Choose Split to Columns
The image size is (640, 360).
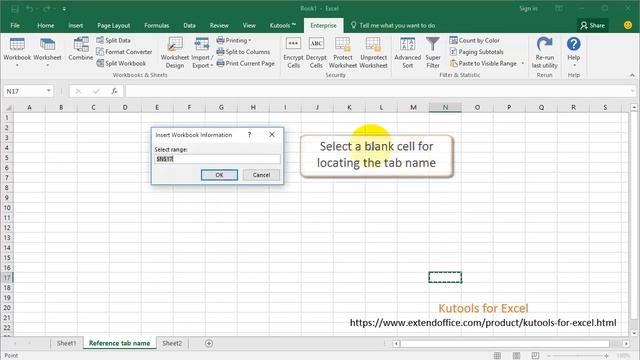[243, 52]
